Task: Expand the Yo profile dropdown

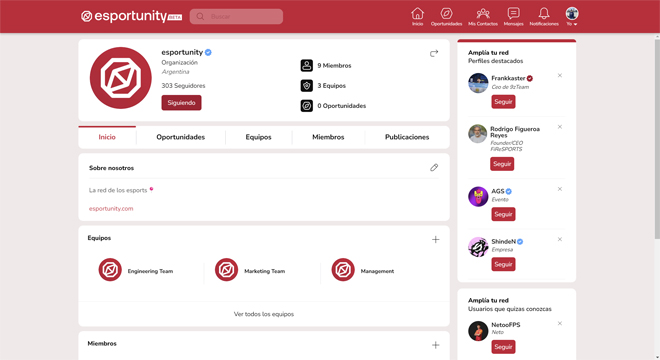Action: (x=572, y=17)
